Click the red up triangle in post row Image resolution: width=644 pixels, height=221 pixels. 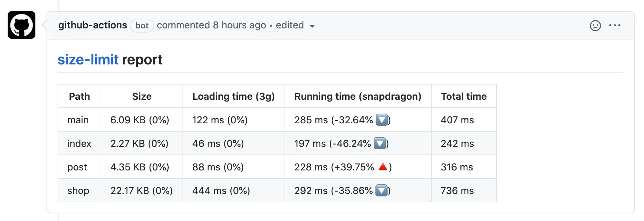(383, 167)
